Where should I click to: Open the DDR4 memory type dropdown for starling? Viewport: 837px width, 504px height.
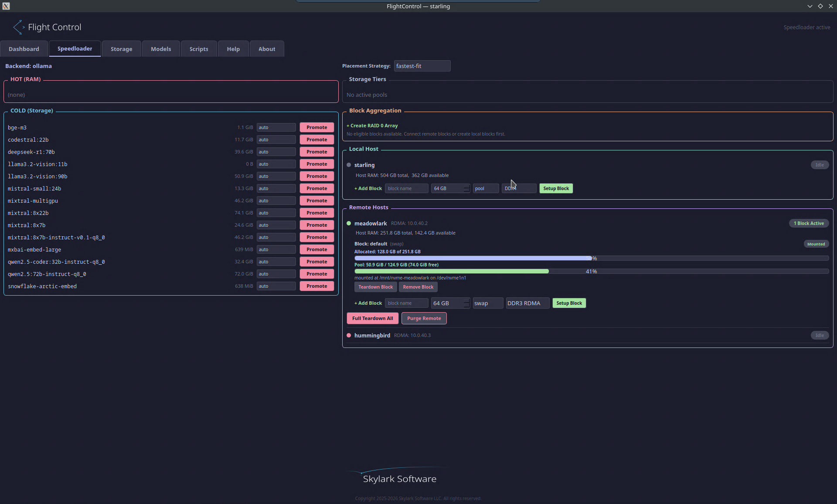pyautogui.click(x=518, y=188)
